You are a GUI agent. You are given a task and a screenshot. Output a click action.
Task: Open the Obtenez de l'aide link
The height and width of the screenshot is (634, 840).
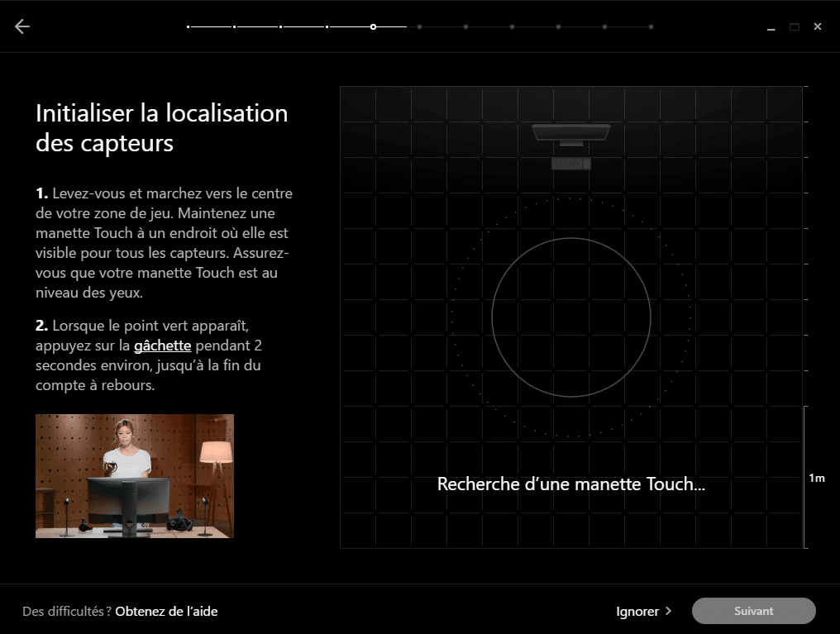(166, 611)
